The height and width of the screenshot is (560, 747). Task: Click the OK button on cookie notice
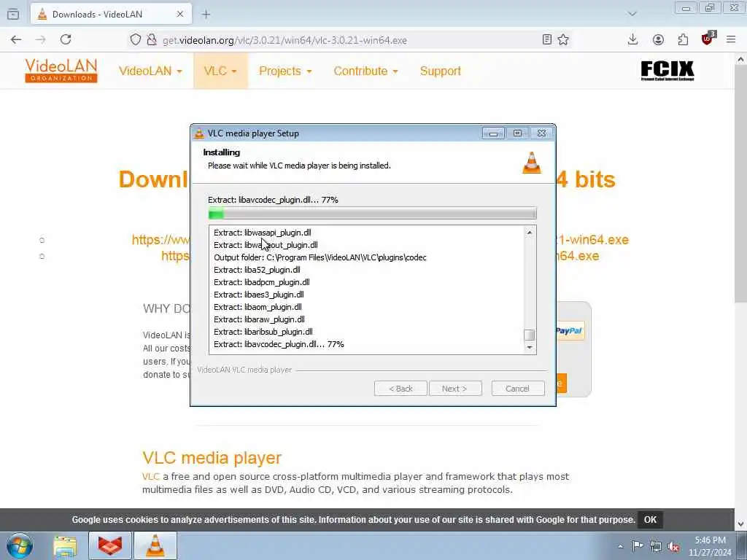point(650,519)
